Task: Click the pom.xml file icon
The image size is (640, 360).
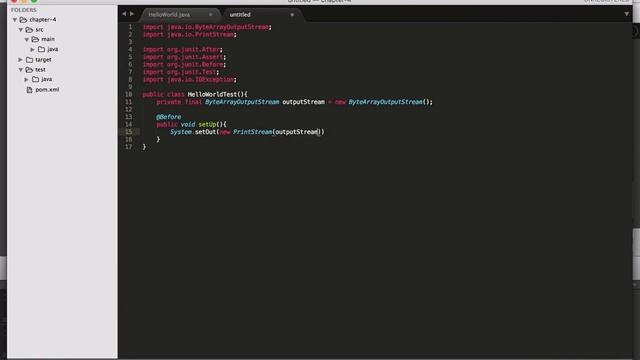Action: click(x=29, y=90)
